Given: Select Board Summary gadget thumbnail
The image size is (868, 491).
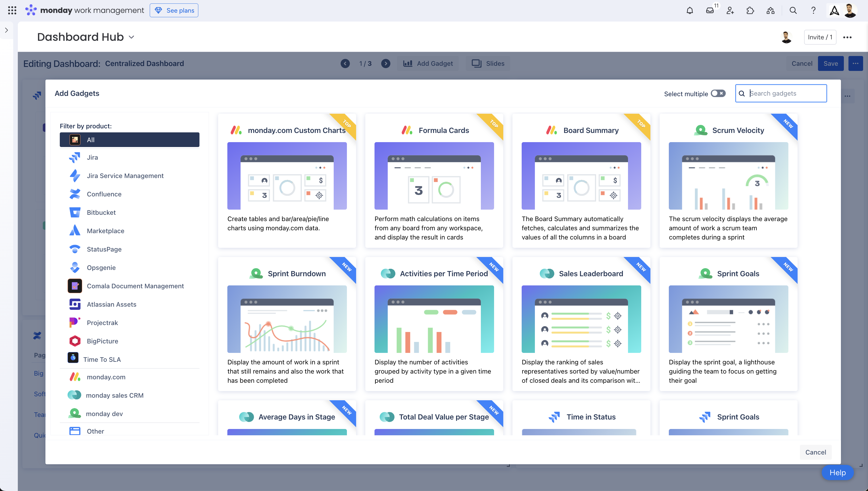Looking at the screenshot, I should click(581, 176).
